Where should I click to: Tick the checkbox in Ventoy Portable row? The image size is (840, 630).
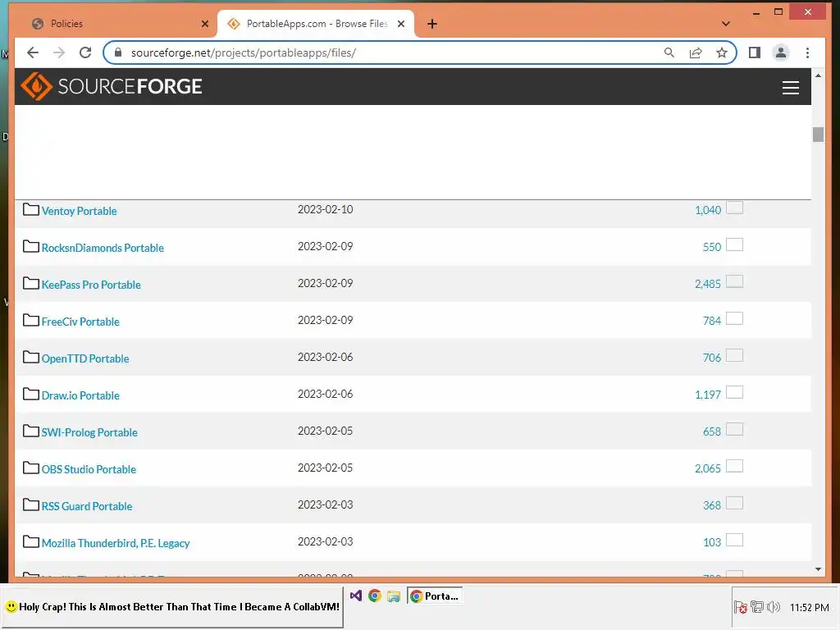pos(734,208)
